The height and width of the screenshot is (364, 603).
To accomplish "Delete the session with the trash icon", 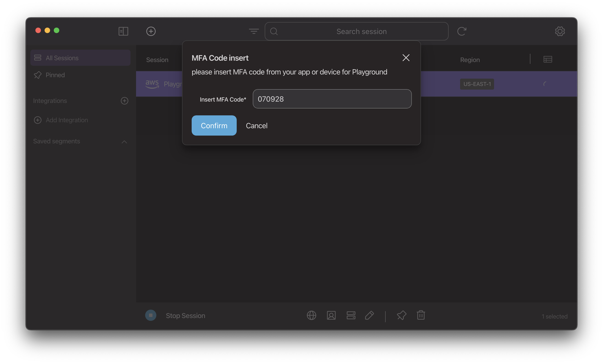I will point(421,315).
